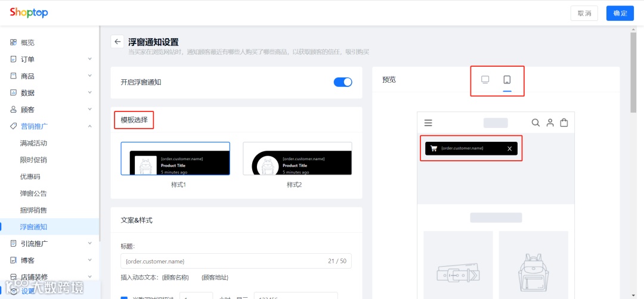Viewport: 644px width, 299px height.
Task: Open hamburger menu in preview
Action: (x=428, y=123)
